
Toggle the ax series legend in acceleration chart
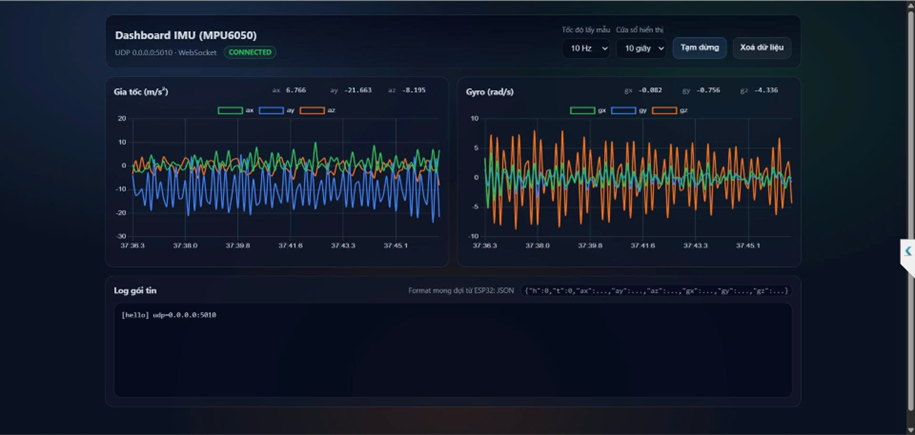236,110
